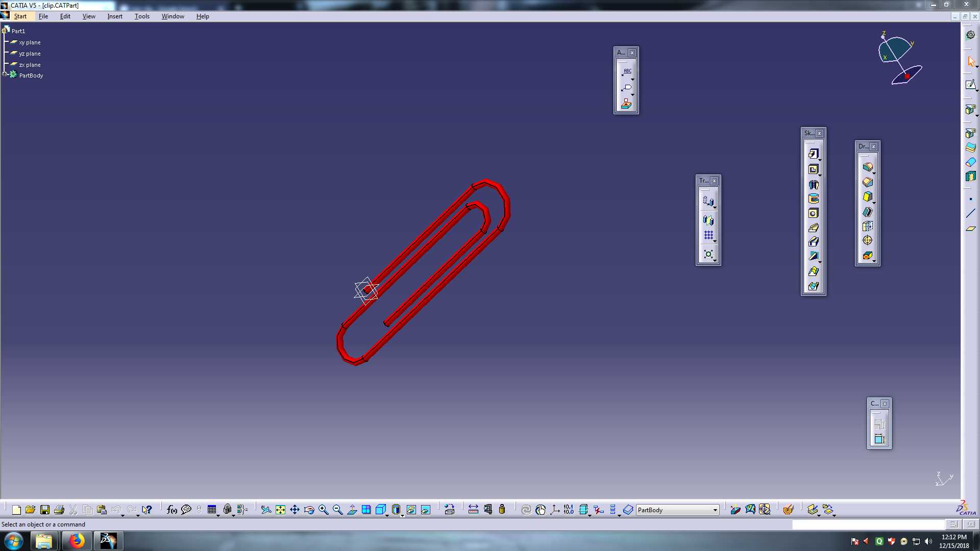Click the Sketch tool in right toolbar
The image size is (980, 551).
[970, 84]
